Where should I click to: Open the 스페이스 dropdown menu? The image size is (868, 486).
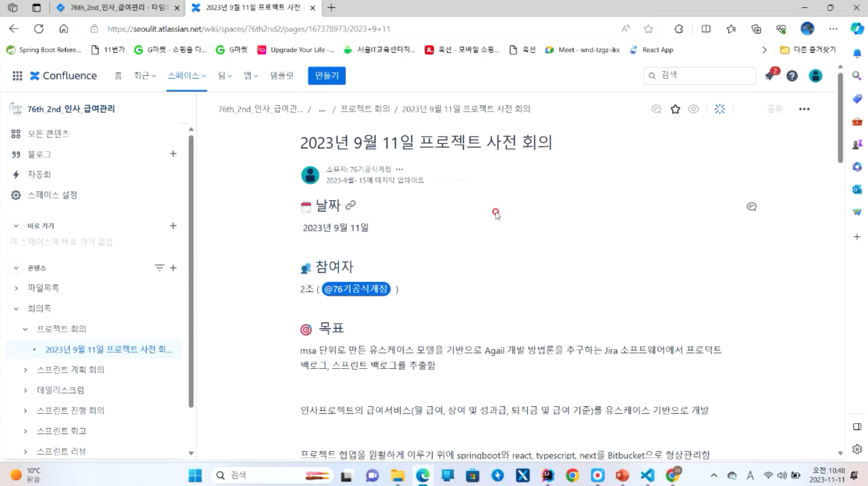[186, 76]
